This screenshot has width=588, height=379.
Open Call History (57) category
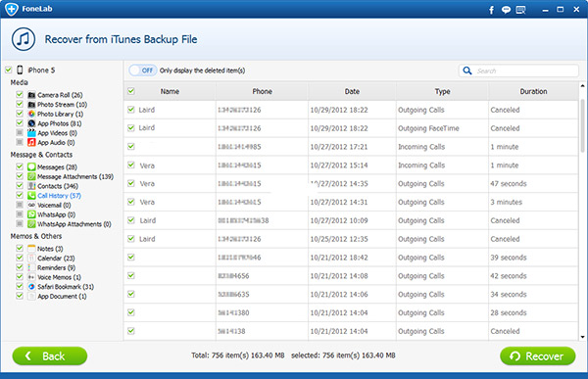coord(59,195)
